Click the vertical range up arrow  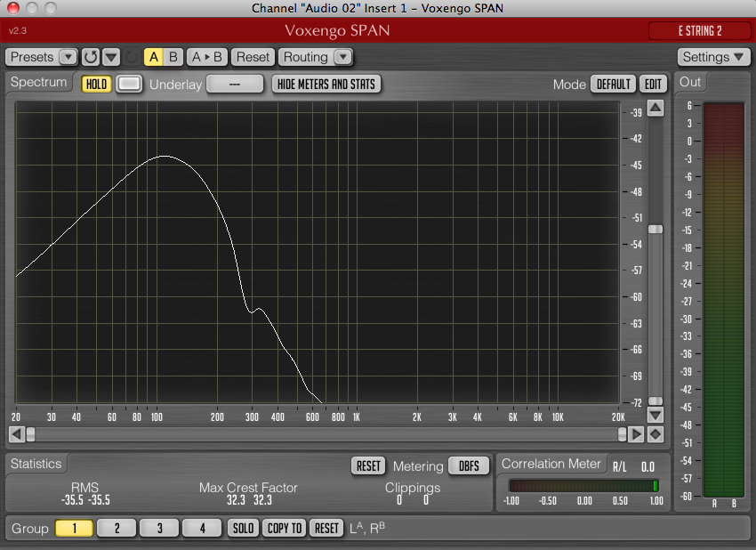pyautogui.click(x=655, y=108)
